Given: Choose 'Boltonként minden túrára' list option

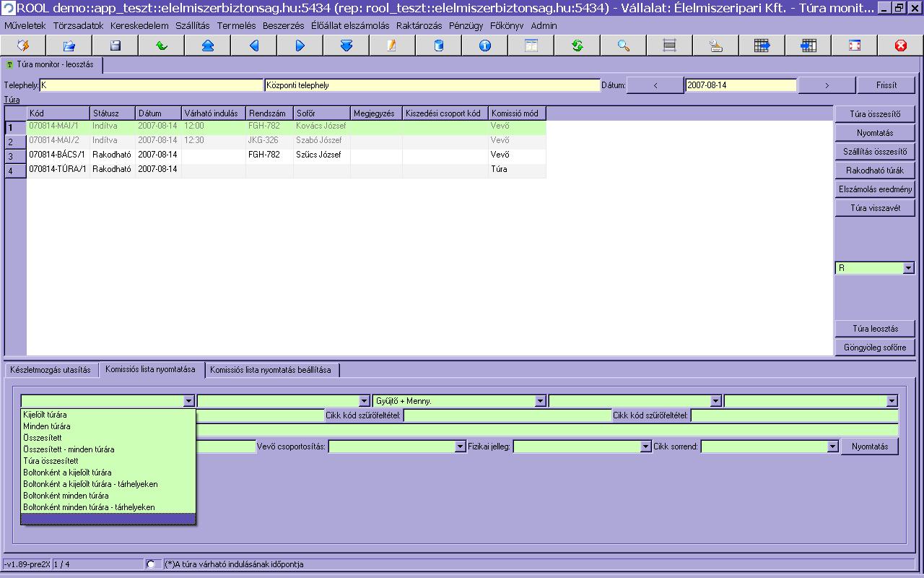Looking at the screenshot, I should [x=66, y=496].
